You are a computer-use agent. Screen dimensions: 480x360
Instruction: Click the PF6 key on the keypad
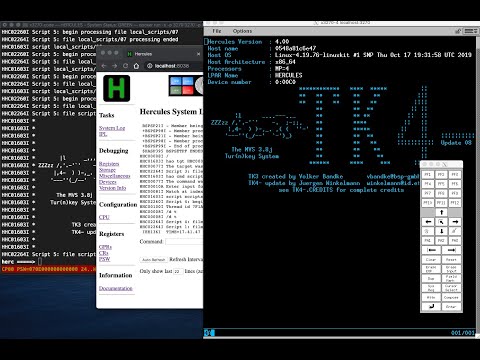click(x=455, y=184)
